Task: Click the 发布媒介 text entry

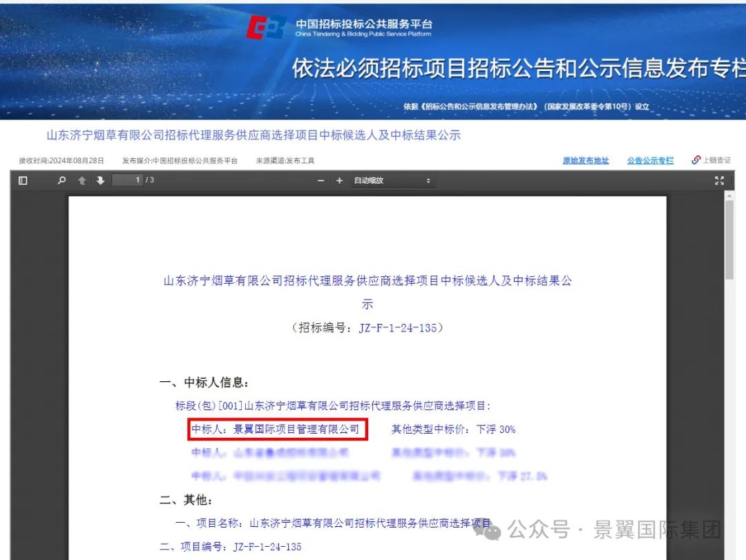Action: click(x=180, y=161)
